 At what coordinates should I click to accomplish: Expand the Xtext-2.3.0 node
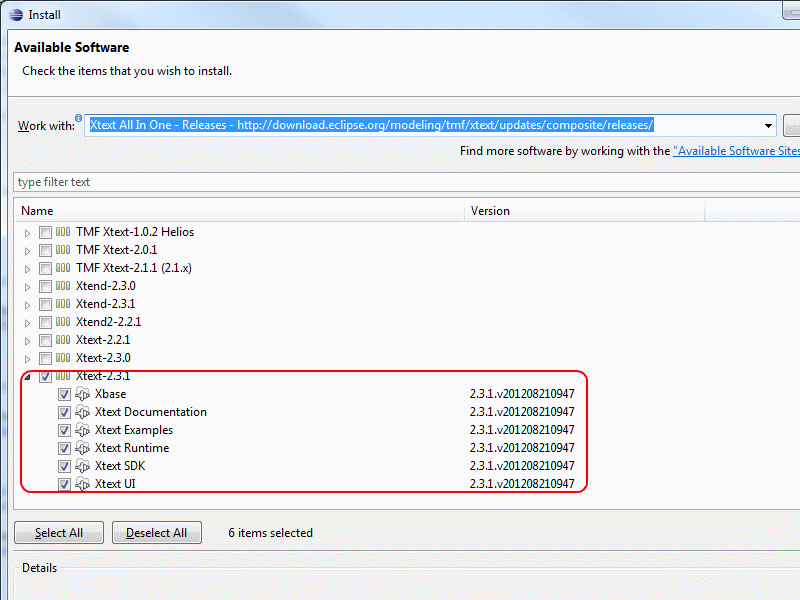coord(28,359)
